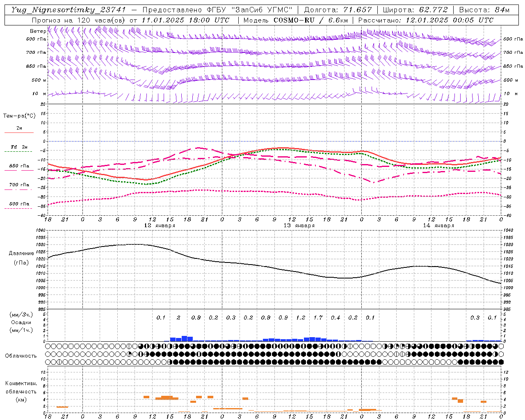
Task: Click Рассчитано: 12.01.2025 00:05 UTC text
Action: pos(426,20)
